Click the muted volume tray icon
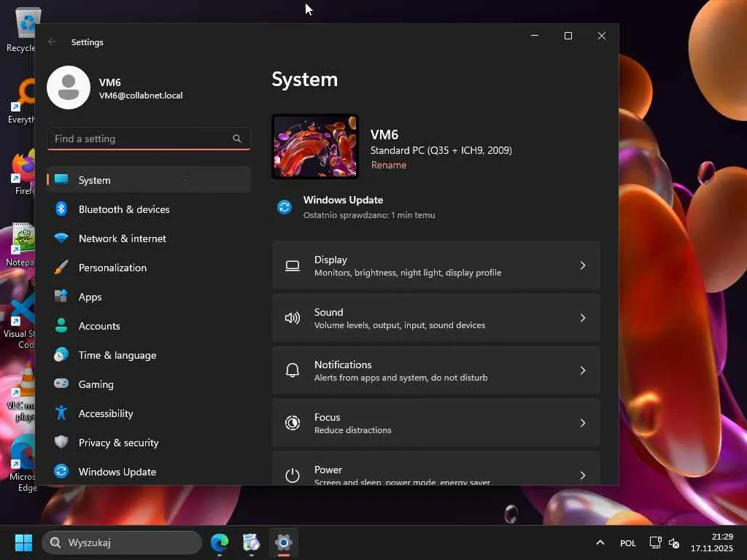The height and width of the screenshot is (560, 747). pos(674,542)
